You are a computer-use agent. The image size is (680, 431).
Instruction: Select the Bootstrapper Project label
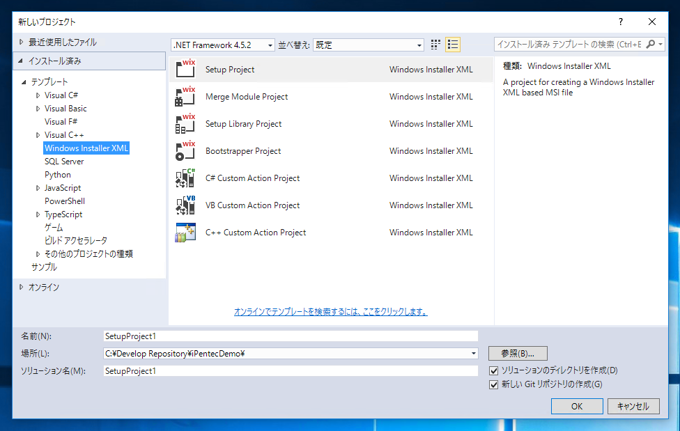point(243,151)
